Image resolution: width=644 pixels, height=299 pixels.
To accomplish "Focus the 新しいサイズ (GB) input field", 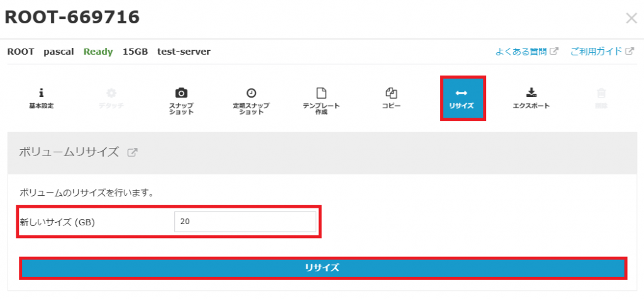I will [x=245, y=222].
